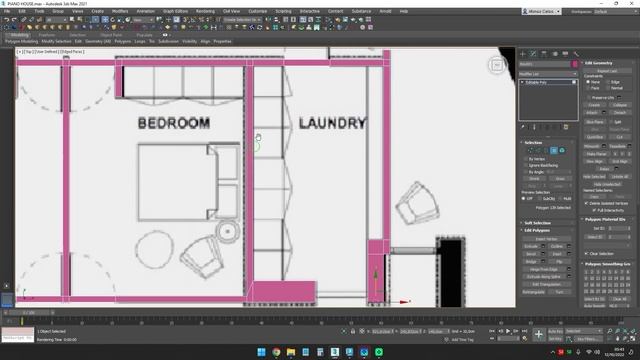Open the Extrude settings box icon
Viewport: 640px width, 360px height.
[x=543, y=246]
